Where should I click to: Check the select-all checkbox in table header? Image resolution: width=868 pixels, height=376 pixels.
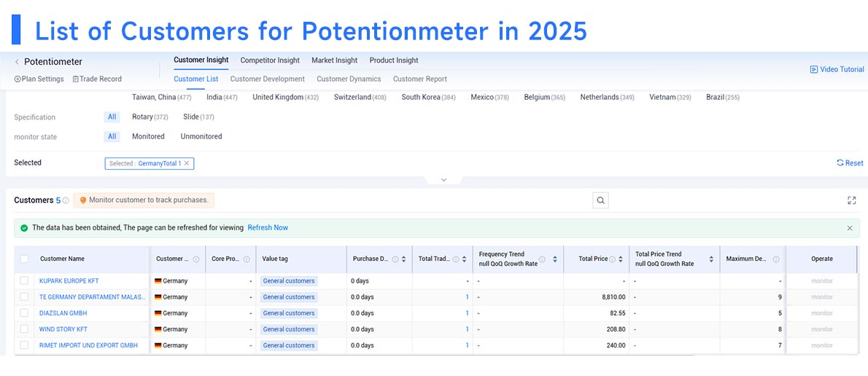24,259
